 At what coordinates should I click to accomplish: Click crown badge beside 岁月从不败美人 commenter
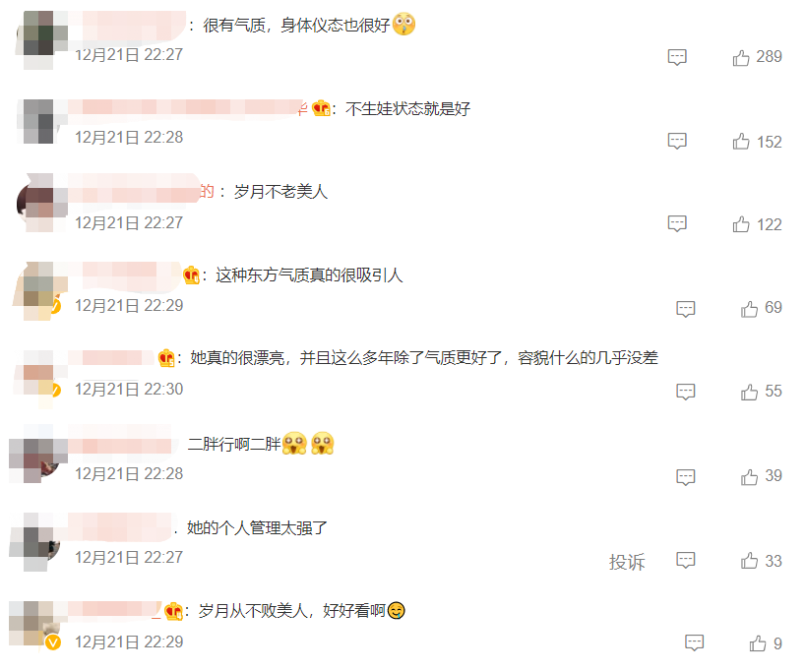pyautogui.click(x=174, y=611)
